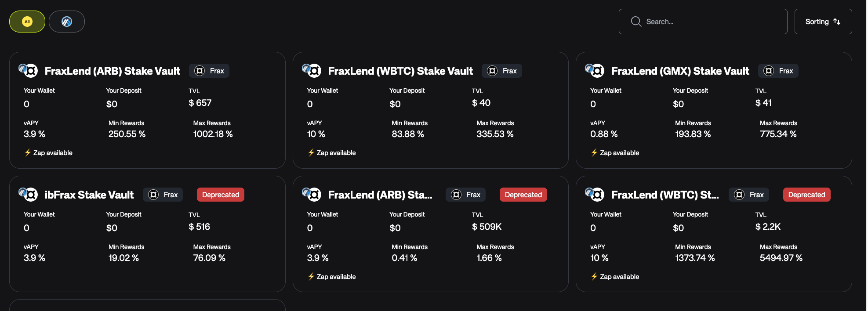The width and height of the screenshot is (868, 311).
Task: Click Zap lightning icon on active FraxLend (ARB) vault
Action: [x=28, y=152]
